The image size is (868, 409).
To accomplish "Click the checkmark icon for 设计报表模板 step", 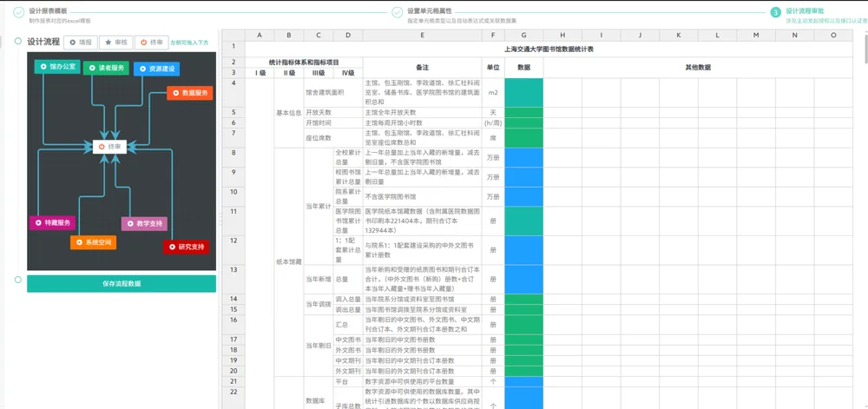I will (19, 12).
